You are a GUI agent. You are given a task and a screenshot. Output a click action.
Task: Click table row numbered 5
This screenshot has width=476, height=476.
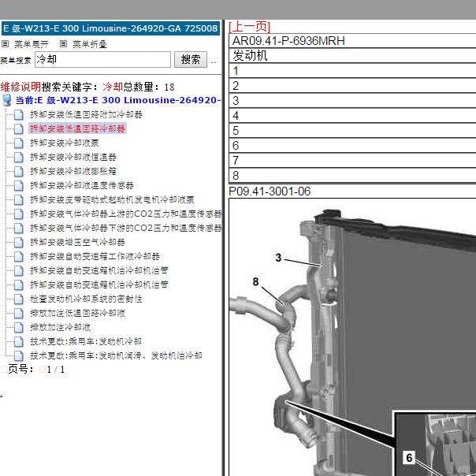352,131
